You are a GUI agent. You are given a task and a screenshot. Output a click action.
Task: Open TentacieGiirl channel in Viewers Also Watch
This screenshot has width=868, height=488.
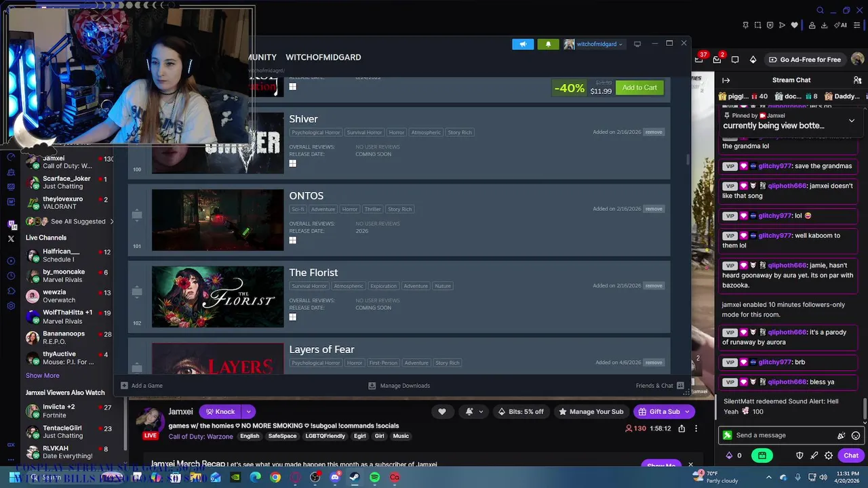(x=68, y=432)
